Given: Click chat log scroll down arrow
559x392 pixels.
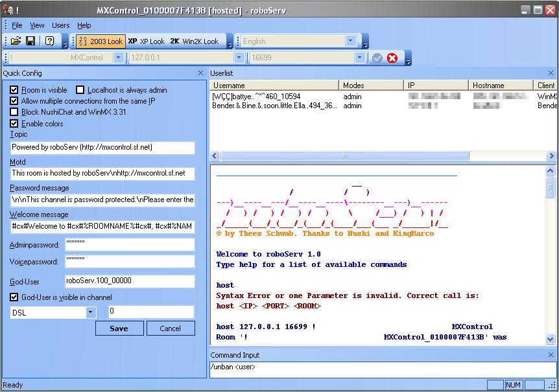Looking at the screenshot, I should (550, 340).
